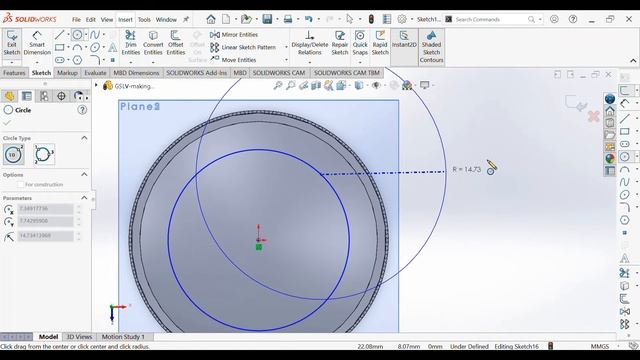
Task: Click the X center coordinate field
Action: point(45,209)
